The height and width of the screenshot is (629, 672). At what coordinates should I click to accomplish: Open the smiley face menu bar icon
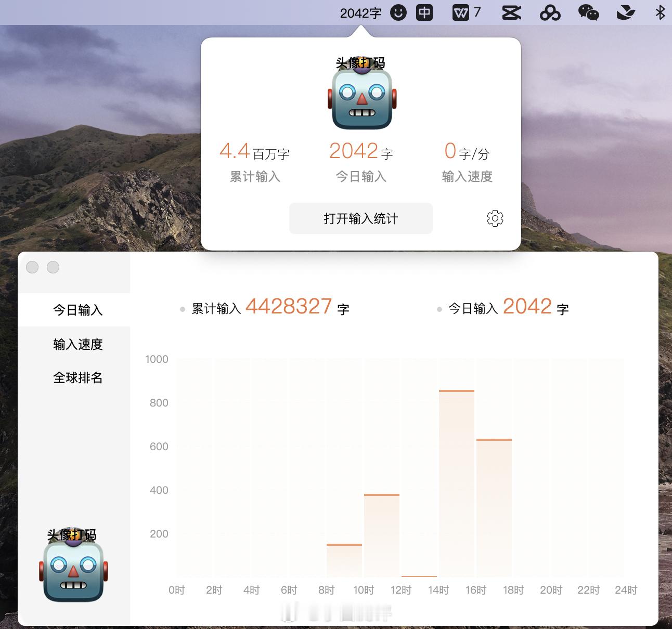[398, 12]
